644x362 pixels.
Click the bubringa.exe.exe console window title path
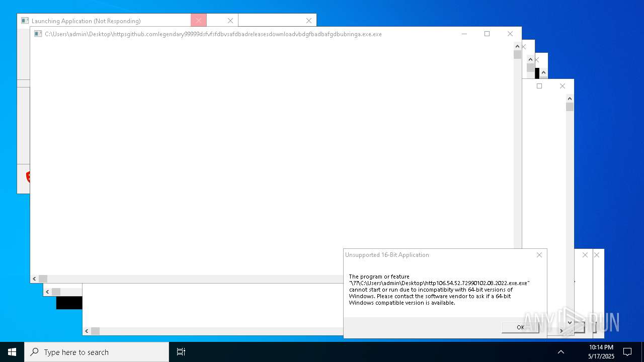coord(213,34)
